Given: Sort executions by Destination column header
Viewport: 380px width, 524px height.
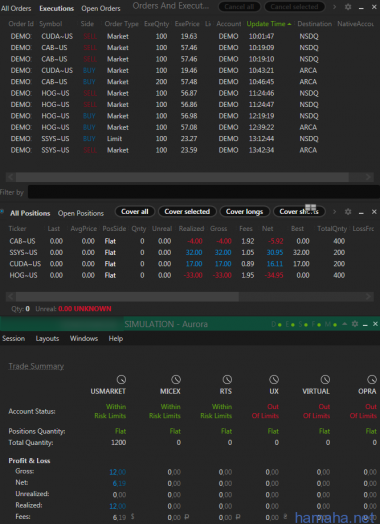Looking at the screenshot, I should coord(314,24).
